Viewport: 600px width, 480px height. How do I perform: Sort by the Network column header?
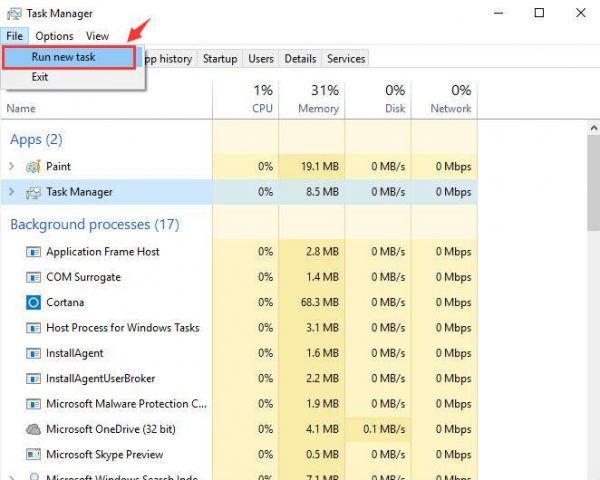(444, 100)
